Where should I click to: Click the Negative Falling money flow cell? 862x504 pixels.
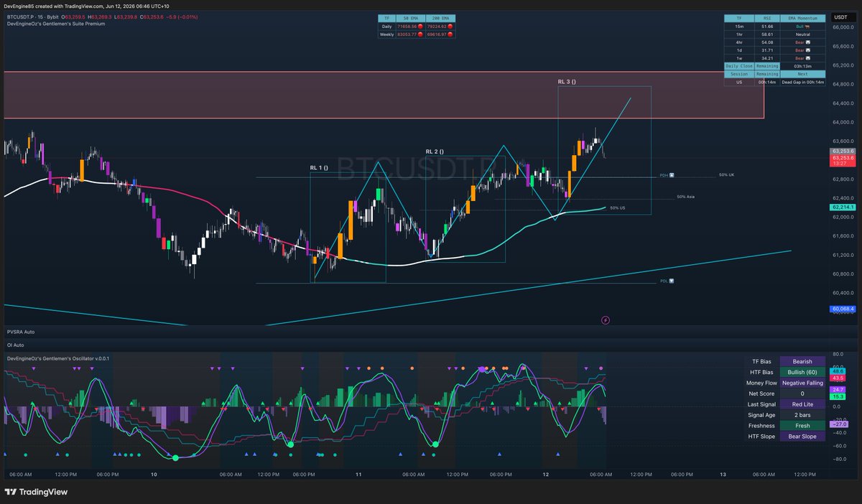[x=802, y=383]
